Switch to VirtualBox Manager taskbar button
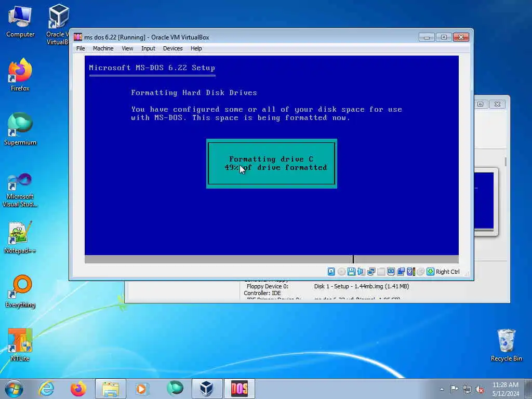This screenshot has width=532, height=399. click(x=207, y=389)
